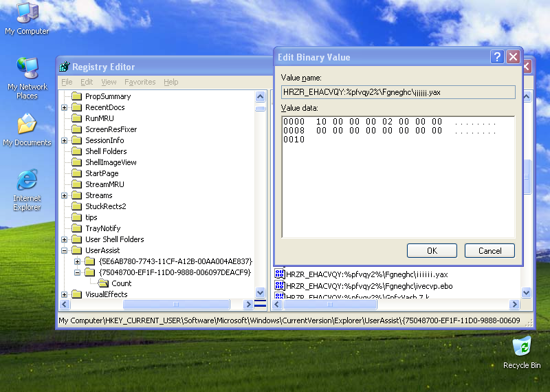Click the tree pane scroll left arrow
Viewport: 550px width, 392px height.
click(65, 304)
